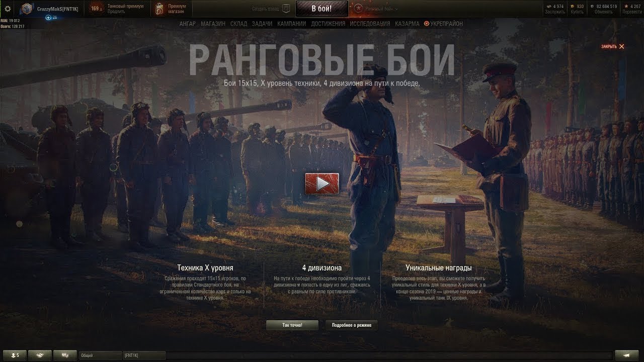Select the [FNT1K] clan chat tab
Viewport: 644px width, 362px height.
click(144, 355)
